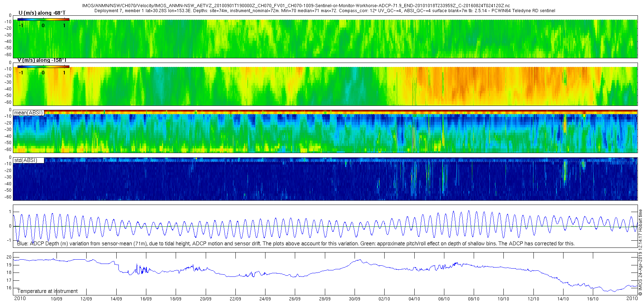Select the mean(ABSI) panel label
Image resolution: width=644 pixels, height=304 pixels.
[28, 113]
